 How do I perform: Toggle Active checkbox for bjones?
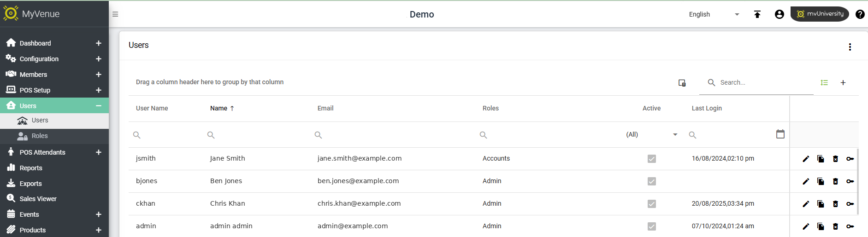(652, 181)
